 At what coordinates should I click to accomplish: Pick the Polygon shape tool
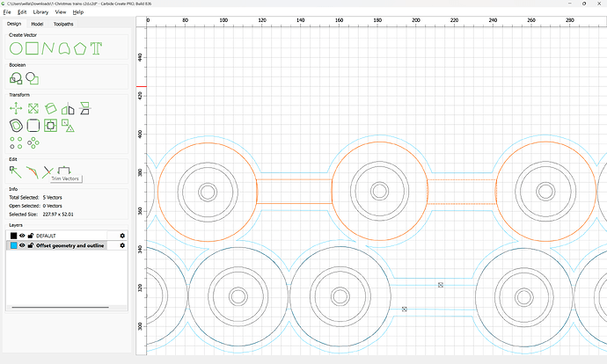pos(80,47)
